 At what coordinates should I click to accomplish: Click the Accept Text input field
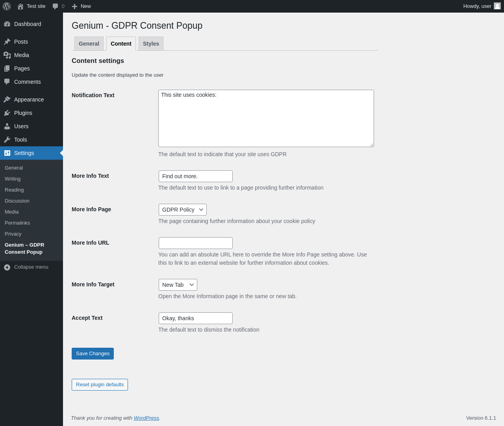[196, 318]
